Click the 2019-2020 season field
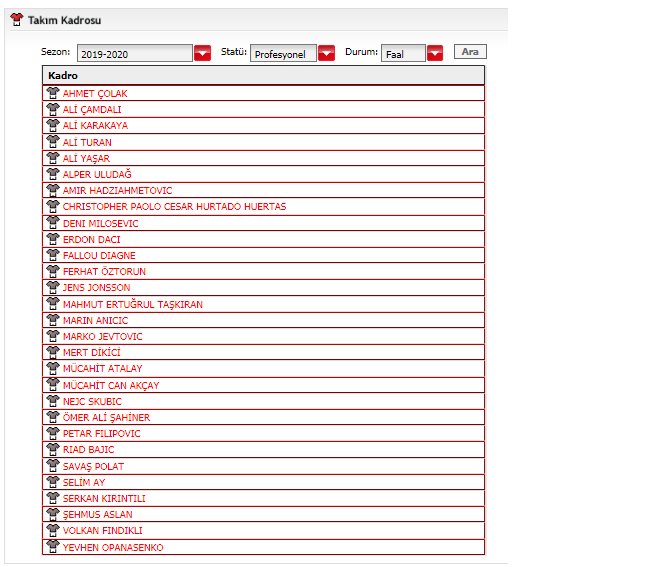666x567 pixels. point(134,54)
